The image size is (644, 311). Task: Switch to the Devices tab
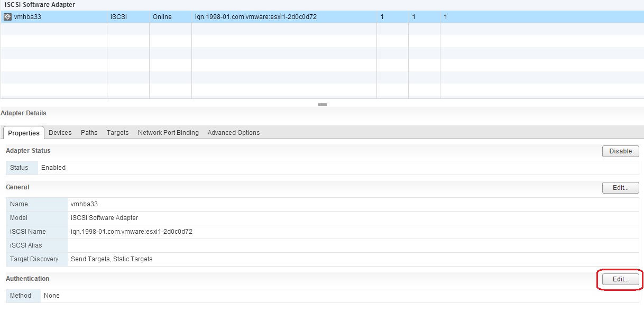click(60, 132)
